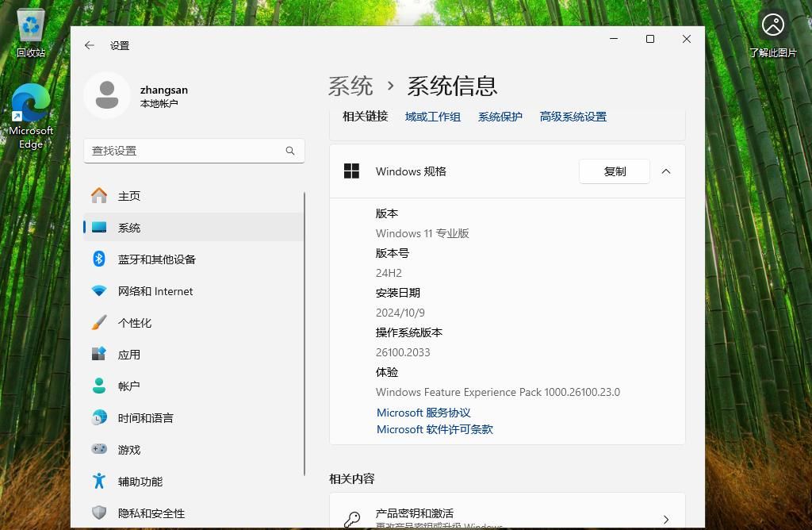Click the back arrow in Settings

90,45
